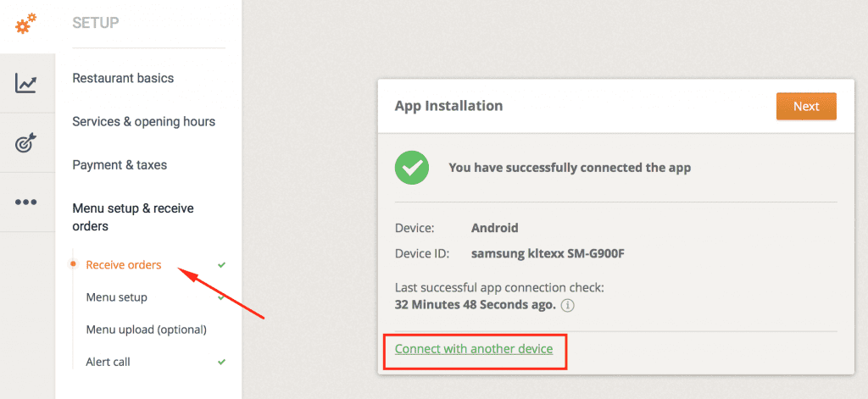Select the Alert call step

click(x=108, y=362)
